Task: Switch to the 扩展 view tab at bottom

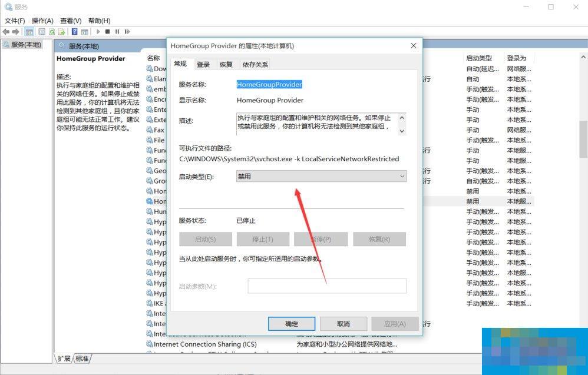Action: click(x=64, y=359)
